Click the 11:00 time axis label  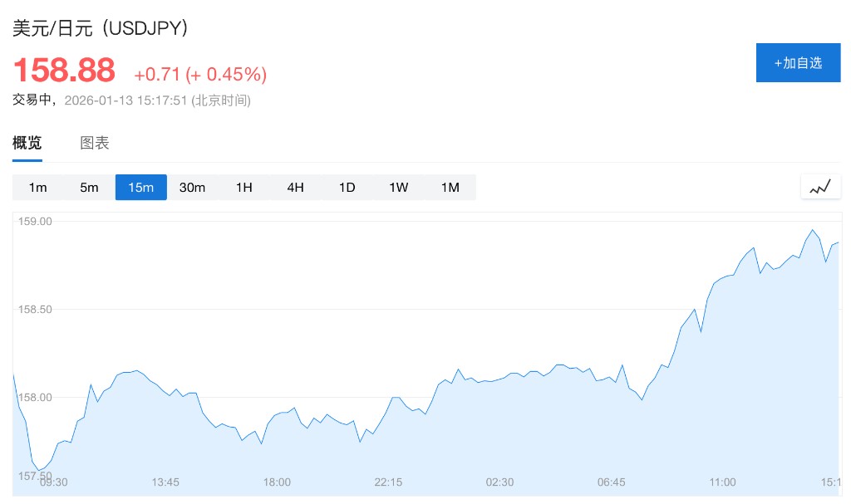723,482
